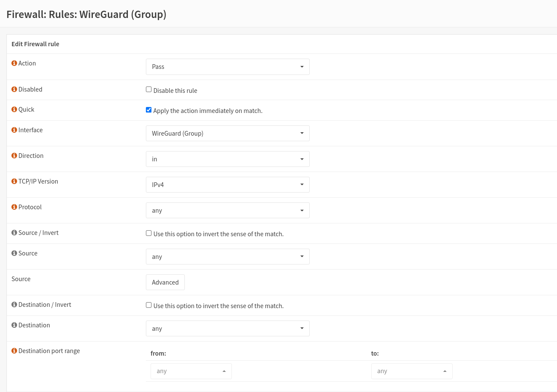Expand the TCP/IP Version dropdown showing IPv4

228,185
